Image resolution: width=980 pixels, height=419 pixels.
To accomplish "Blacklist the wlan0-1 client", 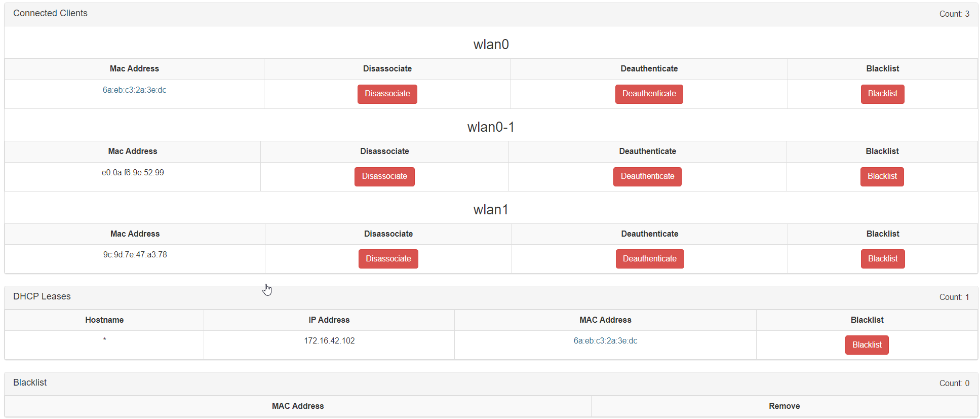I will [x=882, y=176].
